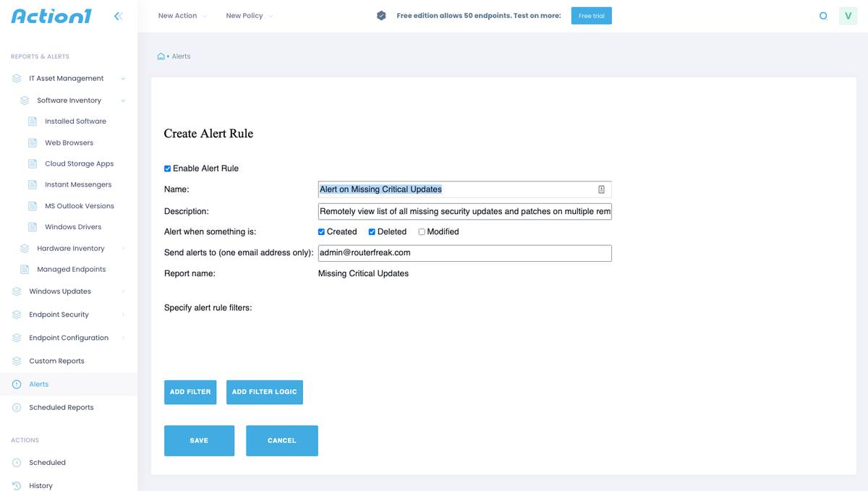Click the Alerts exclamation icon
The image size is (868, 491).
coord(17,384)
